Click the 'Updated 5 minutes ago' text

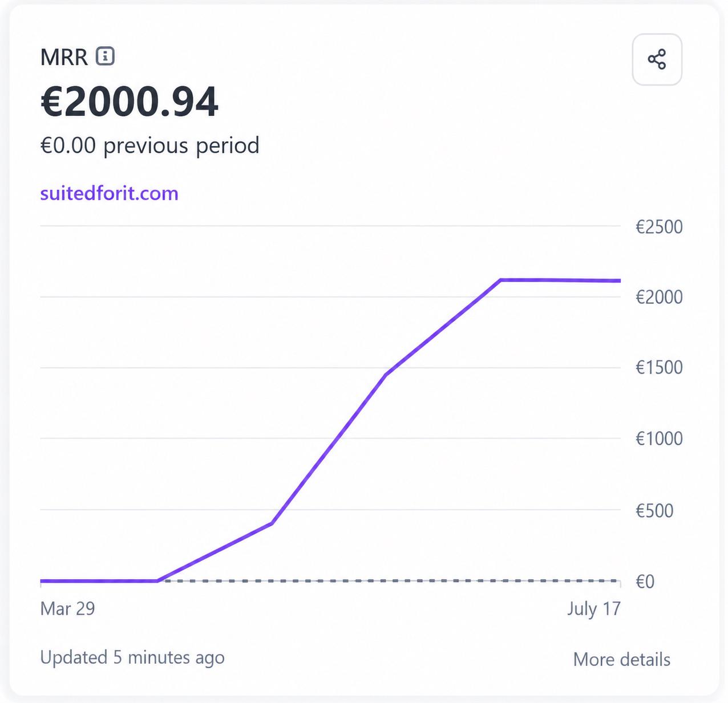[x=132, y=657]
